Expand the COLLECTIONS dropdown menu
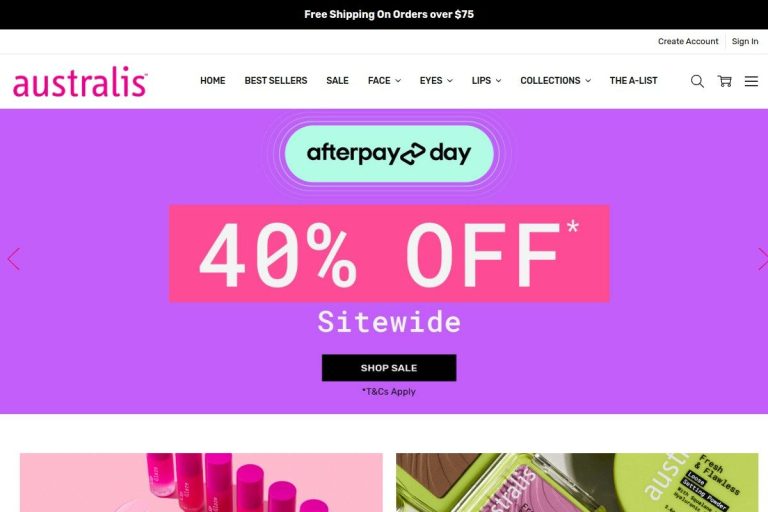 [x=555, y=80]
